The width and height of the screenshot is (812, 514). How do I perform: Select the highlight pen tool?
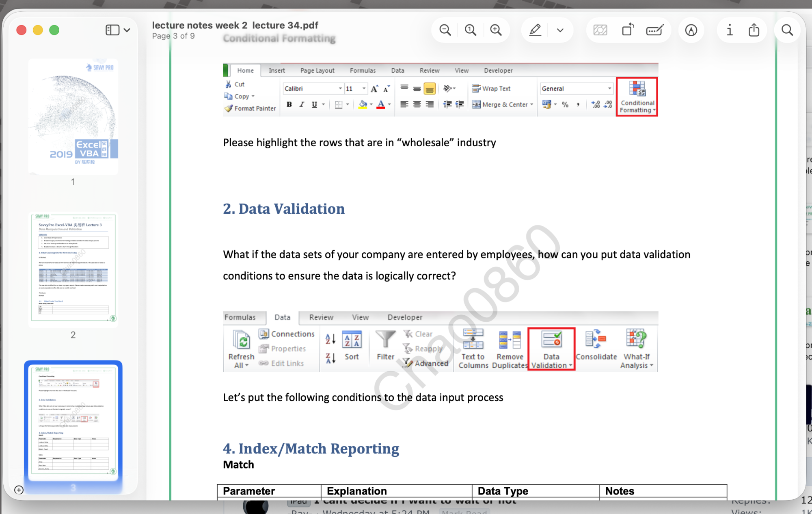tap(535, 30)
